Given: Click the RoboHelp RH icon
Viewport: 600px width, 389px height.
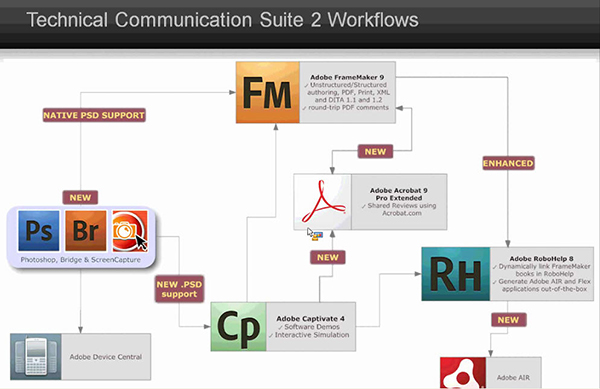Looking at the screenshot, I should 456,274.
